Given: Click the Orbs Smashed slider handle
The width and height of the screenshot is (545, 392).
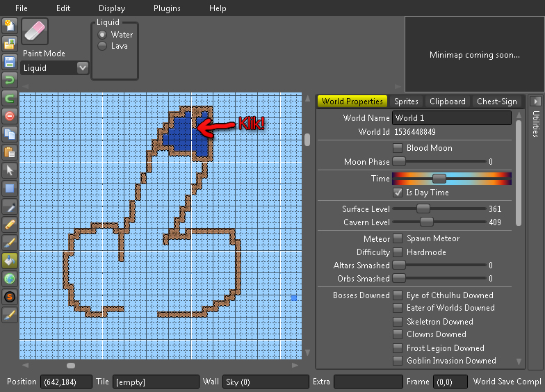Looking at the screenshot, I should pyautogui.click(x=399, y=278).
